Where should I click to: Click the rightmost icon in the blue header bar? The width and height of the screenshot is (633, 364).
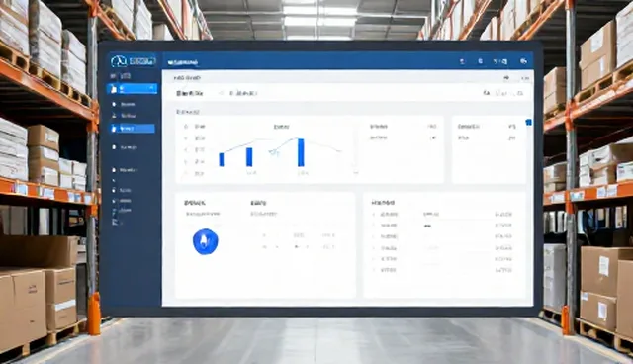pyautogui.click(x=523, y=61)
